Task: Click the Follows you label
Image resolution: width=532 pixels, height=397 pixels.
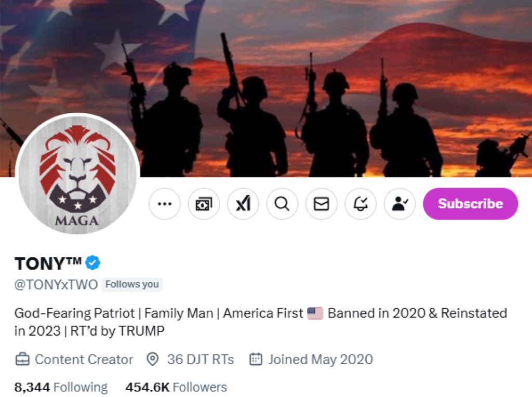Action: [132, 284]
